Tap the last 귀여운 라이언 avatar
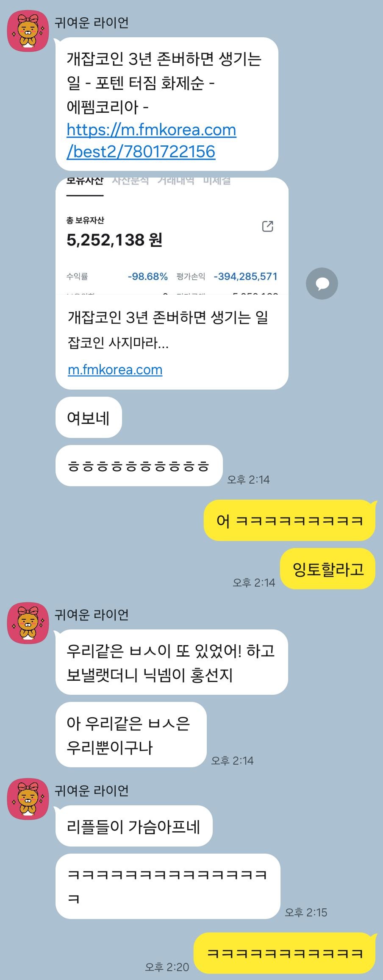383x980 pixels. [28, 799]
